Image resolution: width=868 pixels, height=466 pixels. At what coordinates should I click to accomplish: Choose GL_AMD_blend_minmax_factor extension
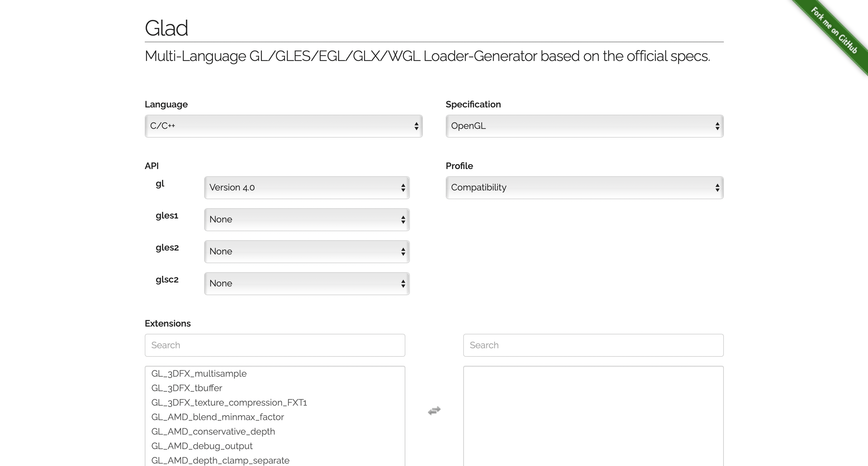[217, 417]
